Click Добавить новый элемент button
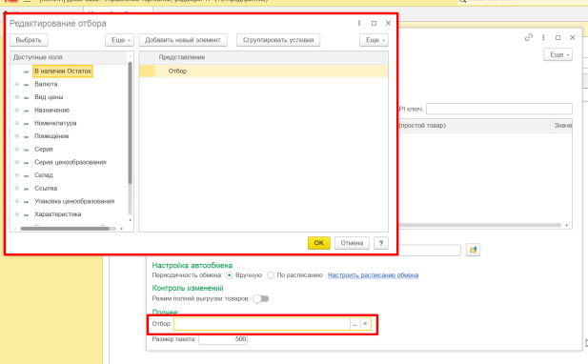The width and height of the screenshot is (588, 364). click(183, 40)
